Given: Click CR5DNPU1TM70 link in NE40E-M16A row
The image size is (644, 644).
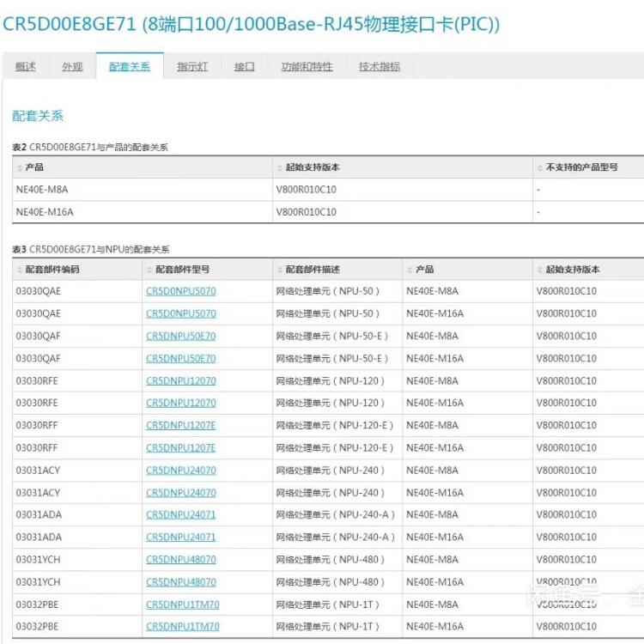Looking at the screenshot, I should click(182, 627).
